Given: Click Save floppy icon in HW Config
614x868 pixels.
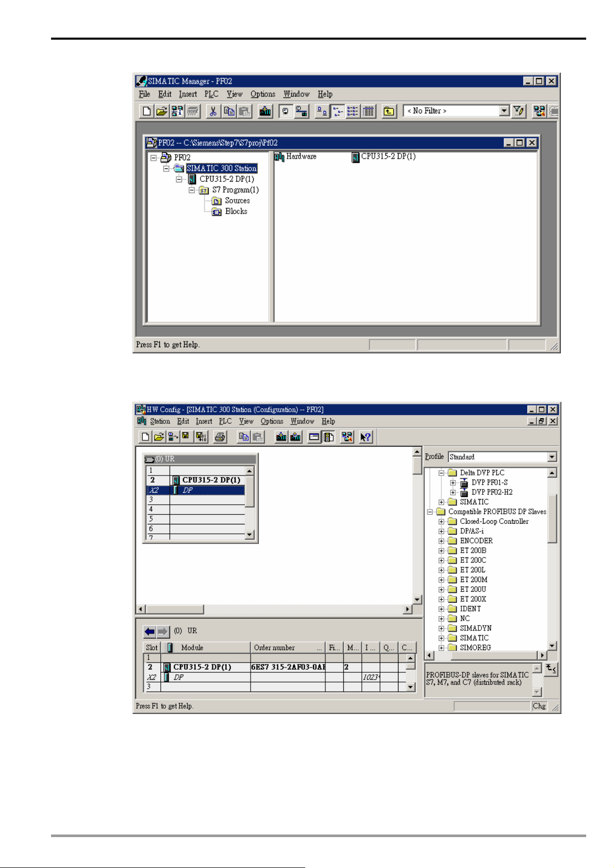Looking at the screenshot, I should [186, 437].
